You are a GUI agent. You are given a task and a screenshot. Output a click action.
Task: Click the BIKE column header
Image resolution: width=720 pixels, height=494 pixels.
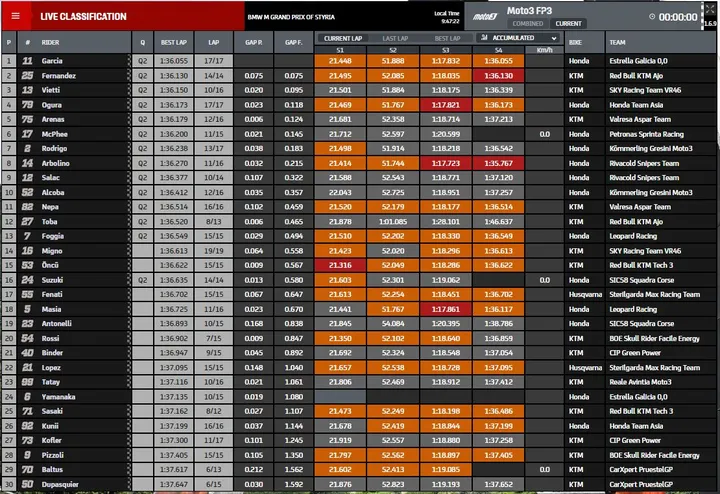pyautogui.click(x=584, y=42)
